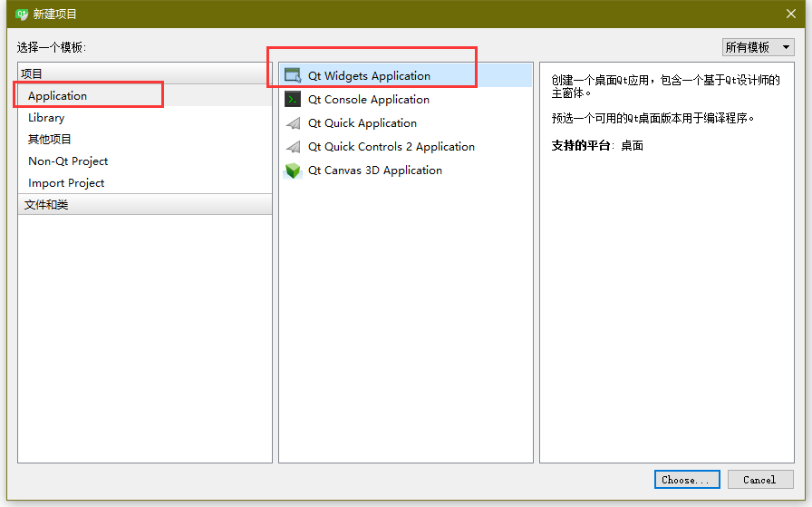Click the Choose... button
The width and height of the screenshot is (812, 507).
point(687,480)
